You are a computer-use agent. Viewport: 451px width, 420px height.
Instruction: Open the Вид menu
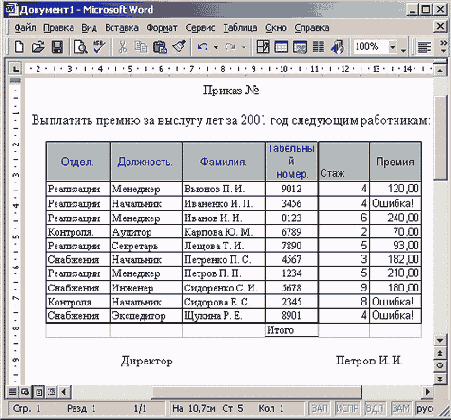coord(89,28)
